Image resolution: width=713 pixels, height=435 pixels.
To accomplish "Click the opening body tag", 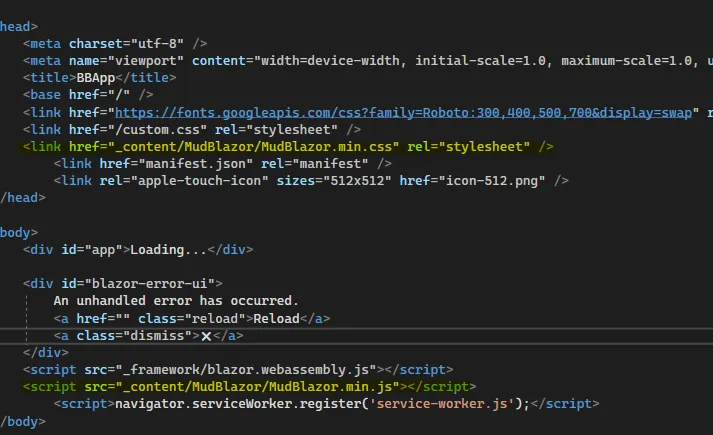I will point(19,233).
